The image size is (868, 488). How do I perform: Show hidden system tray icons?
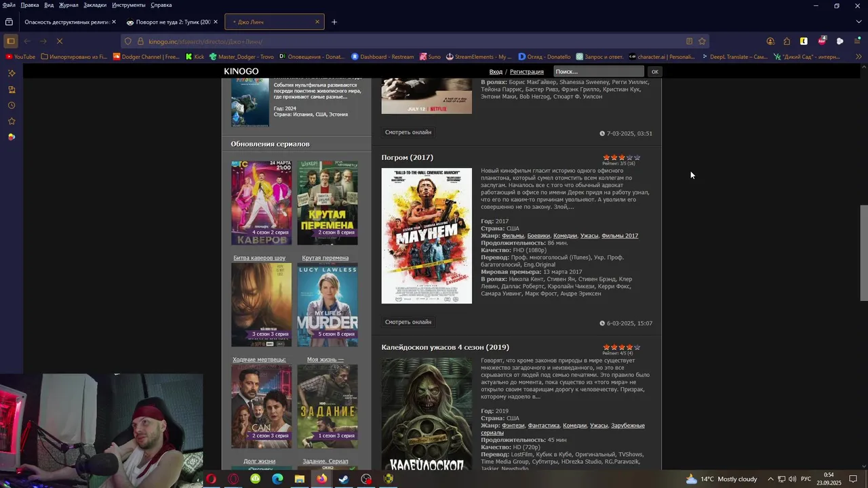[770, 479]
